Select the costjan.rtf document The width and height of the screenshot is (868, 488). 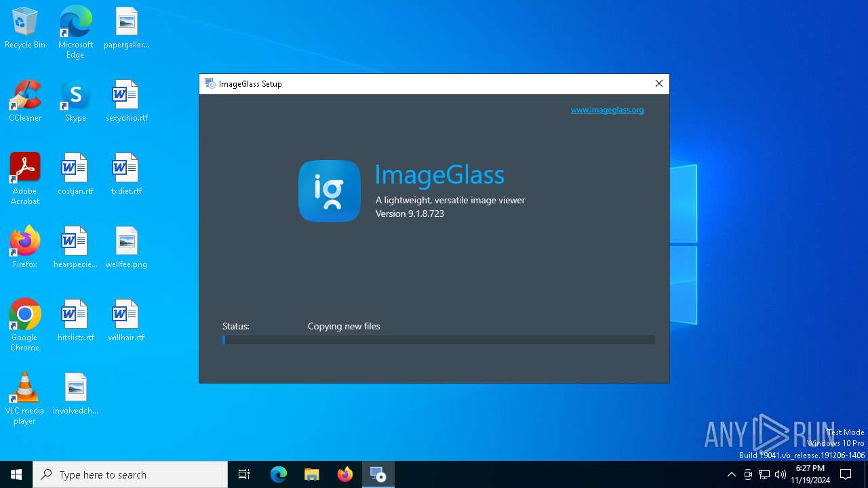click(75, 175)
